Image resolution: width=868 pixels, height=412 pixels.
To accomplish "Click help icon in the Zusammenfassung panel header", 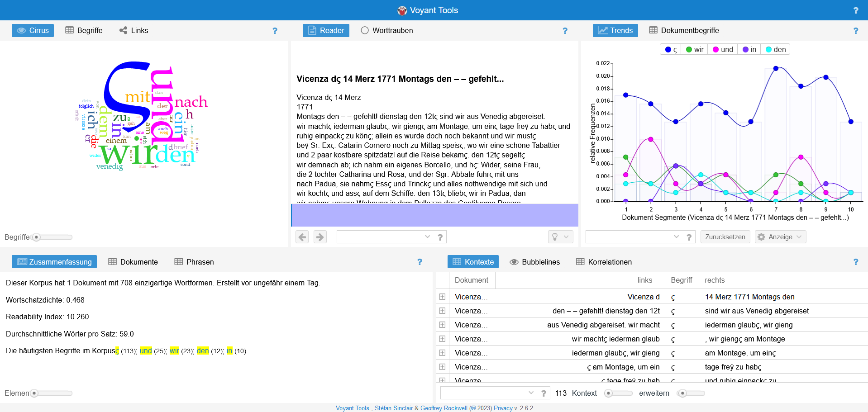I will tap(420, 262).
